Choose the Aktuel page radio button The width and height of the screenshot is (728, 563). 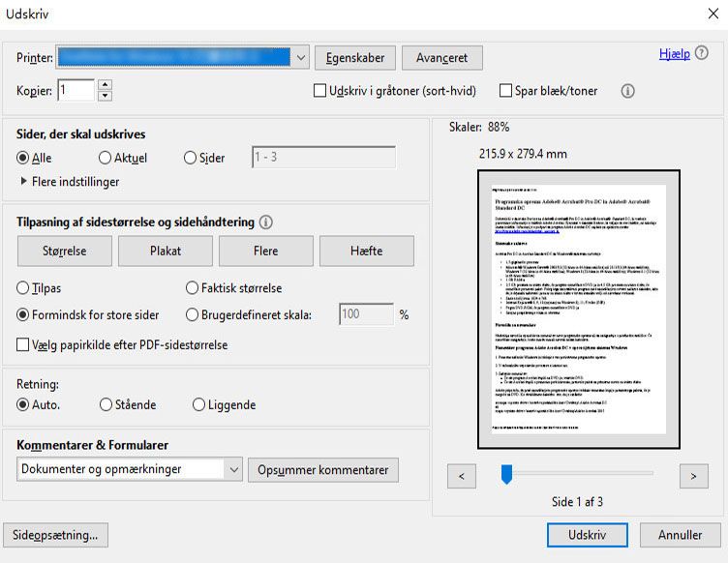[105, 158]
